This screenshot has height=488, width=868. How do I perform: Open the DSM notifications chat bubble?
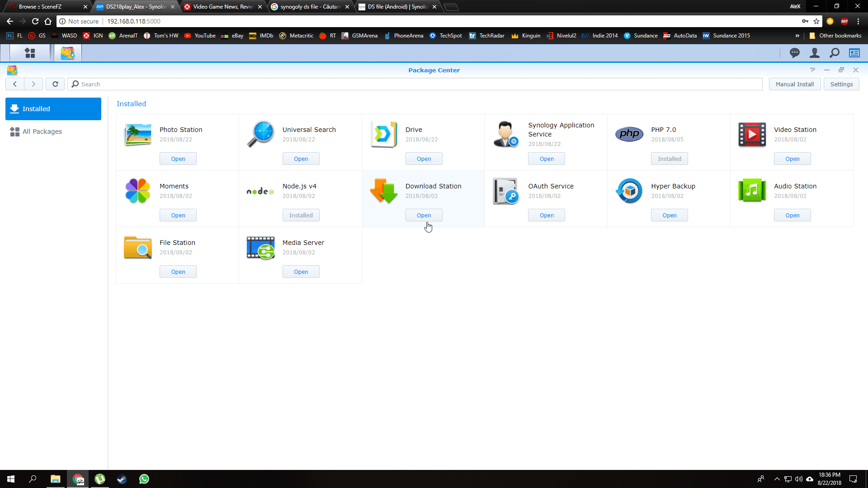coord(794,53)
